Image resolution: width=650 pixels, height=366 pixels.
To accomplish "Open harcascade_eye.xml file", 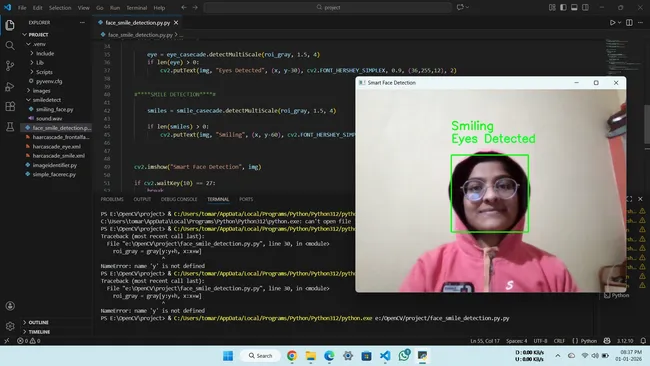I will tap(56, 146).
